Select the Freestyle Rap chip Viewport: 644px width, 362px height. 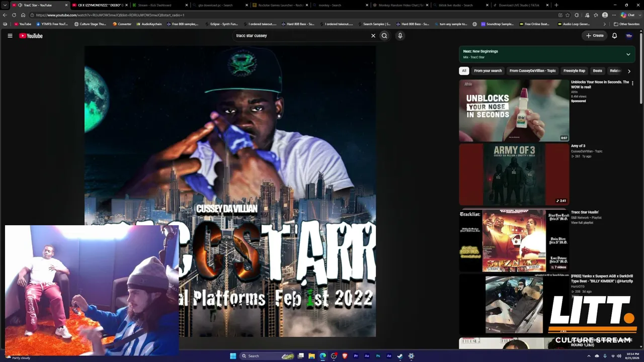574,71
